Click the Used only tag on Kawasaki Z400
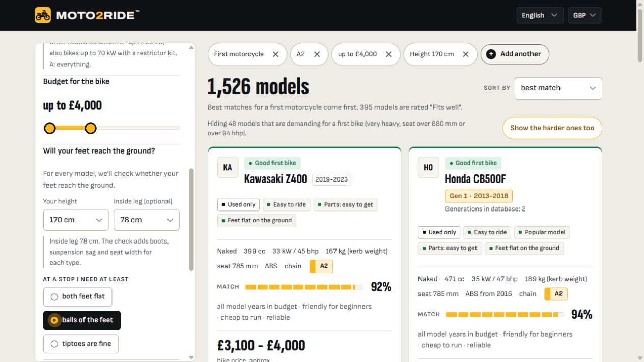 (x=238, y=205)
